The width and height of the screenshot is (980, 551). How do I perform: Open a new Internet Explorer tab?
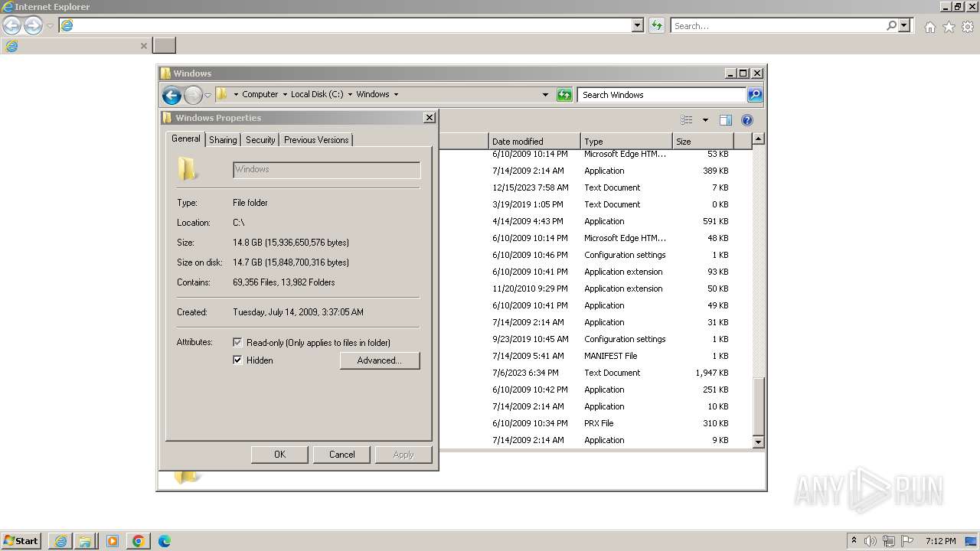tap(164, 45)
